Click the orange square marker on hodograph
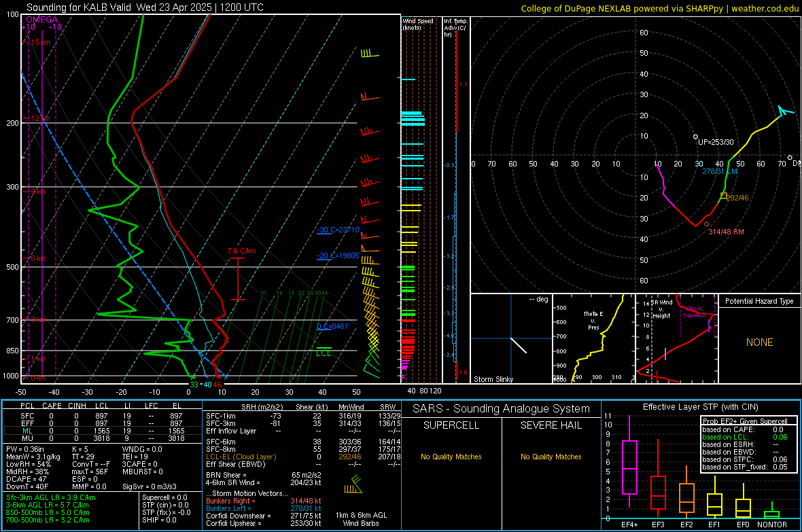802x532 pixels. 723,196
